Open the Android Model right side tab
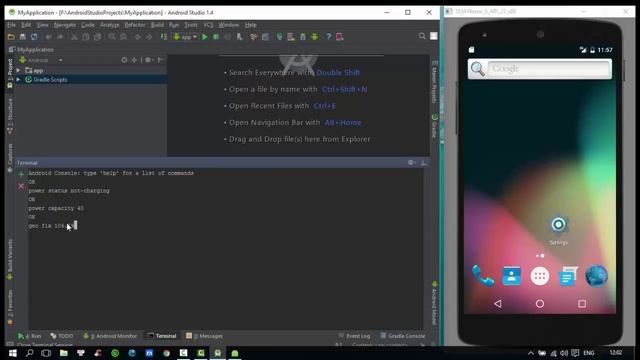Image resolution: width=640 pixels, height=360 pixels. pos(434,303)
